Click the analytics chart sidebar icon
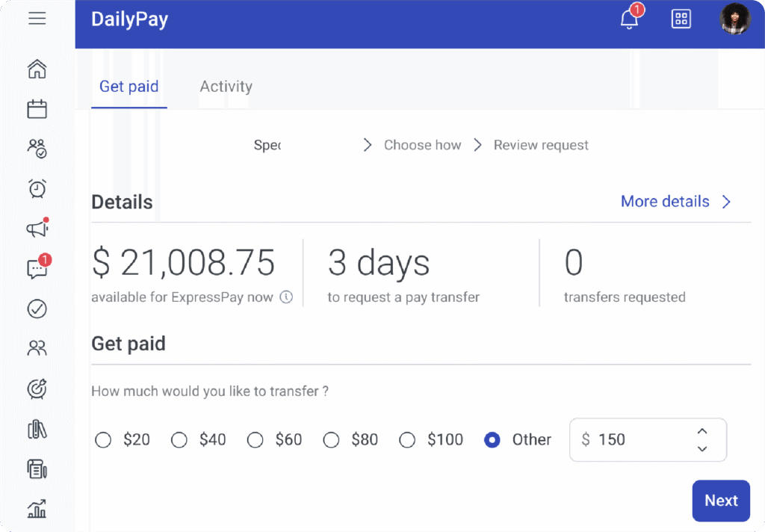 pyautogui.click(x=37, y=510)
